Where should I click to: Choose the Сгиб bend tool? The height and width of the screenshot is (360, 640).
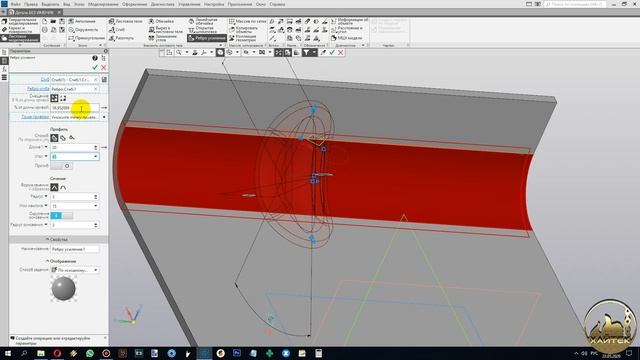click(x=117, y=29)
